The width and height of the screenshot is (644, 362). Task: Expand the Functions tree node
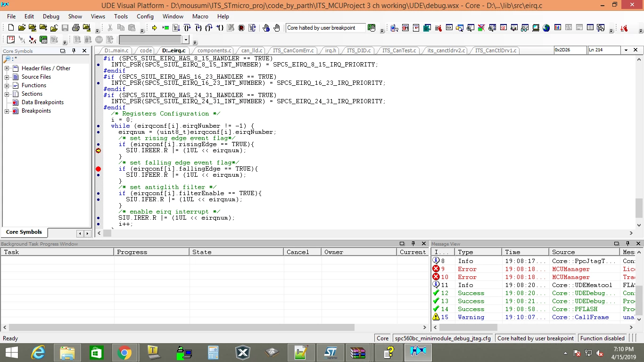pyautogui.click(x=7, y=85)
